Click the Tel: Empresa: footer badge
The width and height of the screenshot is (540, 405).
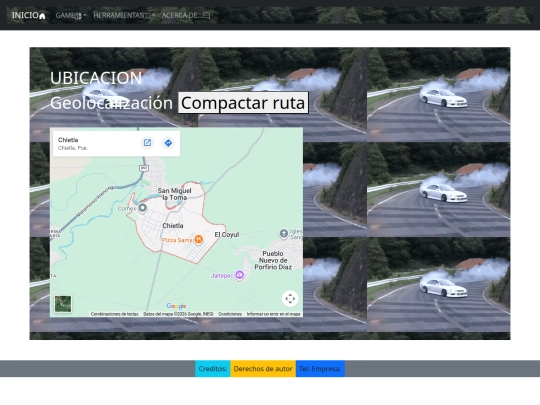pos(320,369)
